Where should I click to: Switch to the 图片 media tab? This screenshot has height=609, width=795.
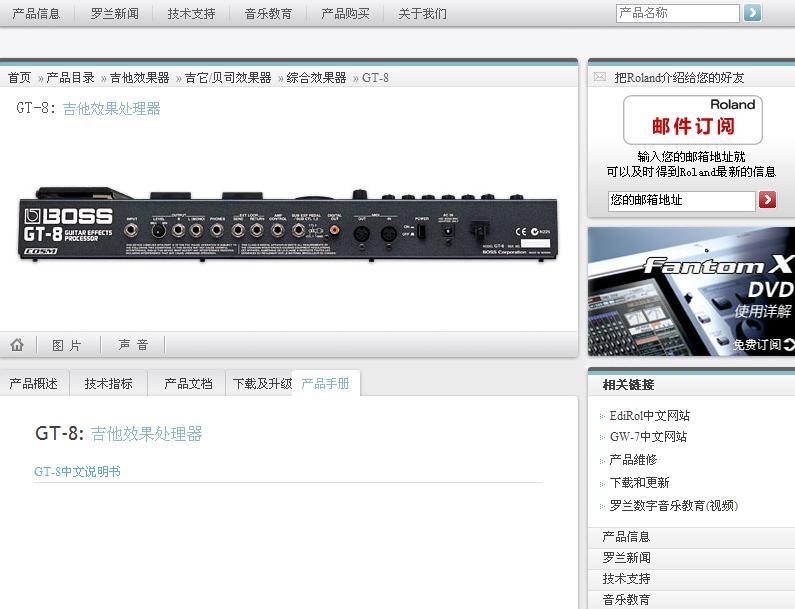click(x=67, y=345)
